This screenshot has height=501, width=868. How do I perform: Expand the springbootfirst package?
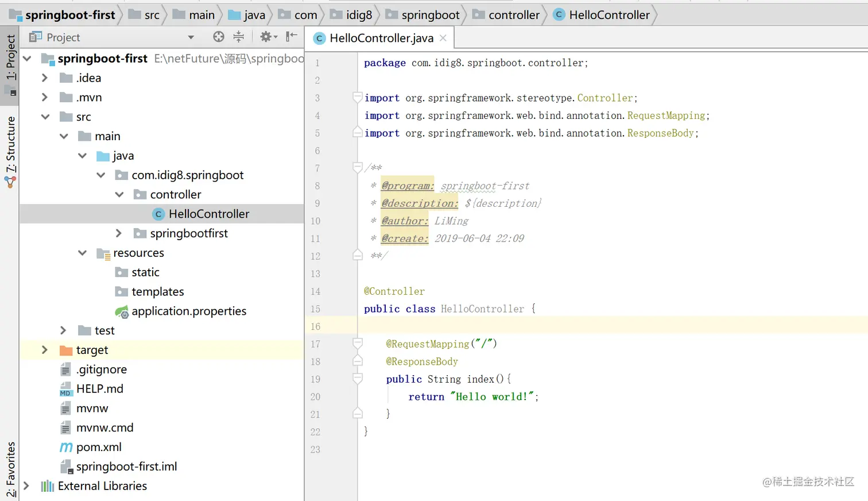[x=119, y=233]
